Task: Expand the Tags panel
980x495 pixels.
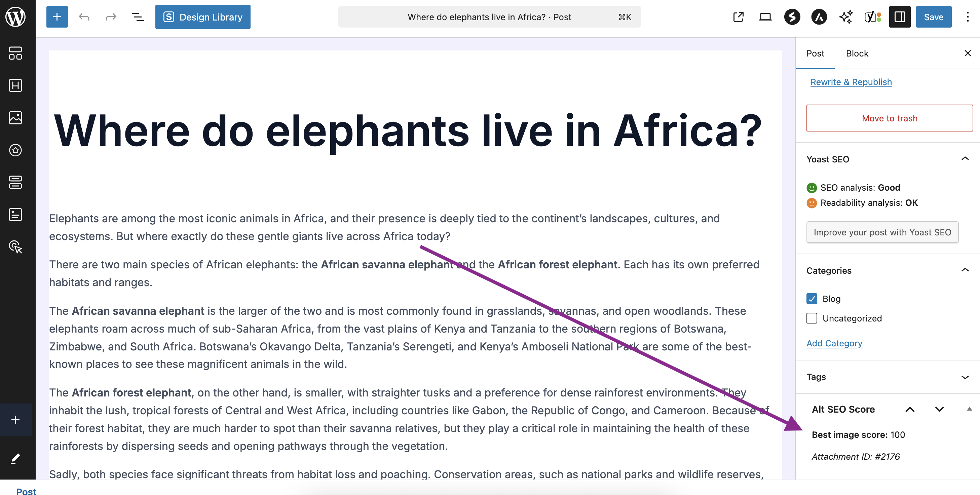Action: (x=965, y=377)
